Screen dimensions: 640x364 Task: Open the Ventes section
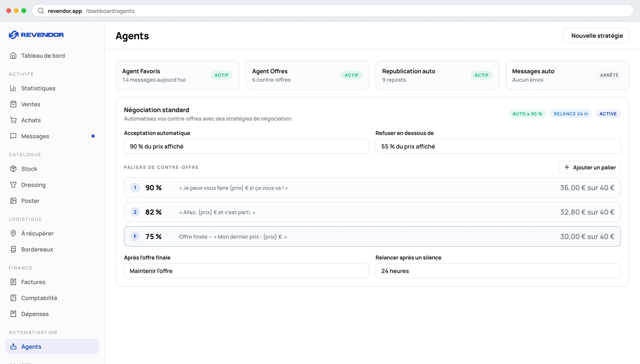(52, 104)
